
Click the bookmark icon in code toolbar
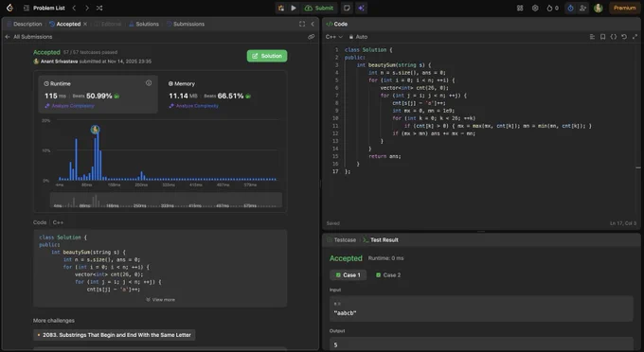tap(603, 37)
